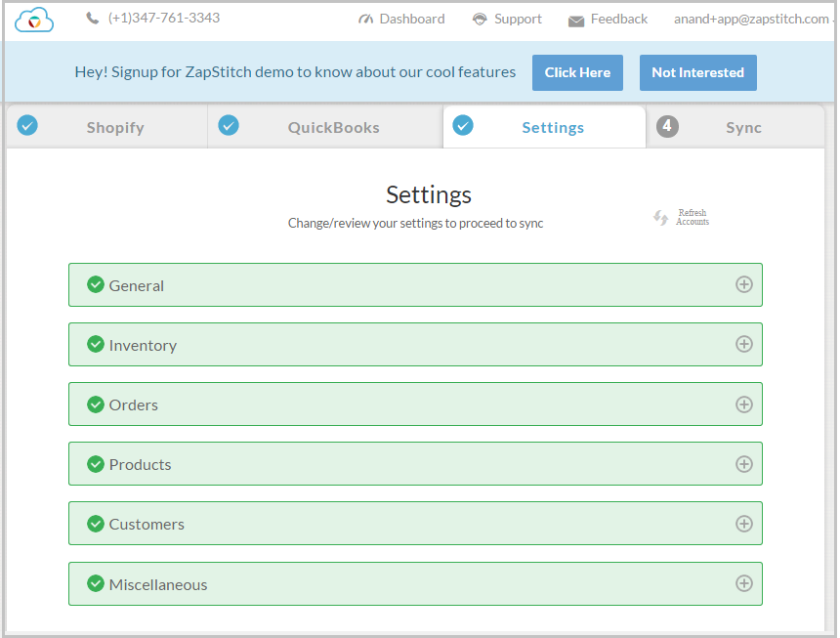Click the Shopify step checkmark icon
Viewport: 840px width, 638px height.
tap(27, 125)
